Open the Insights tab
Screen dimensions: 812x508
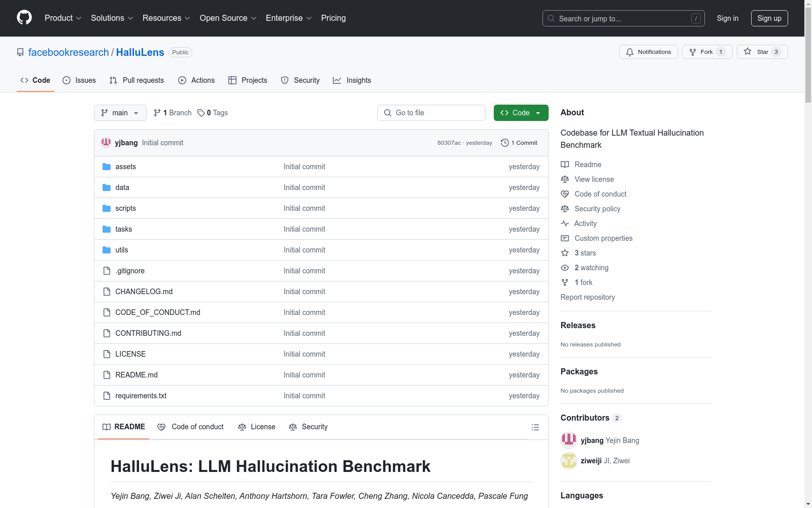point(352,80)
